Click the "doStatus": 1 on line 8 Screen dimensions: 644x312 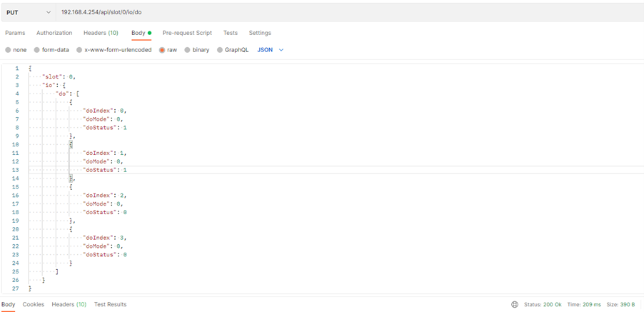tap(105, 128)
